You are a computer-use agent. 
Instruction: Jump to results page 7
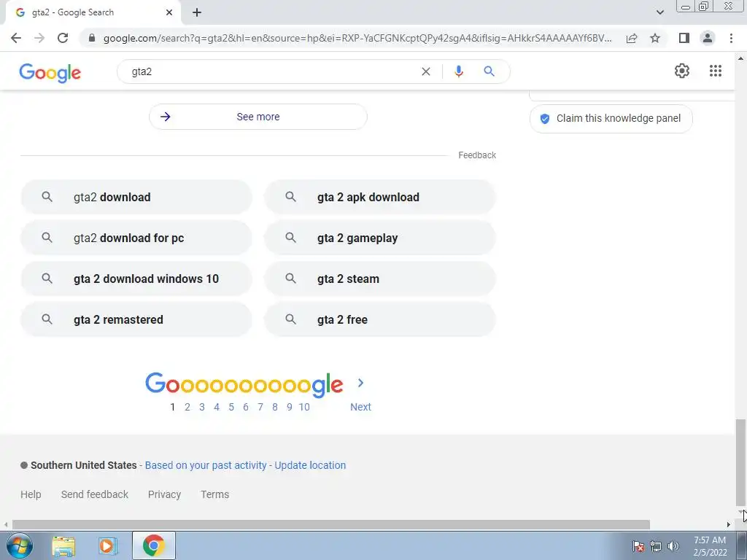[260, 407]
